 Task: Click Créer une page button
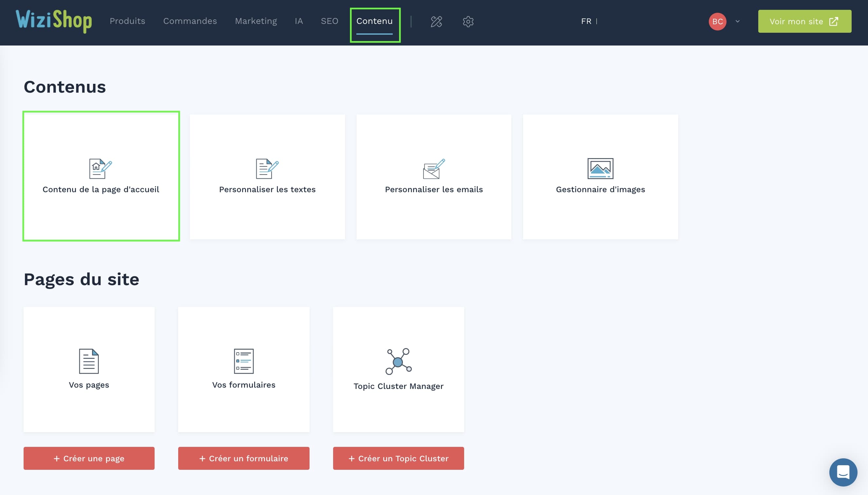click(89, 458)
